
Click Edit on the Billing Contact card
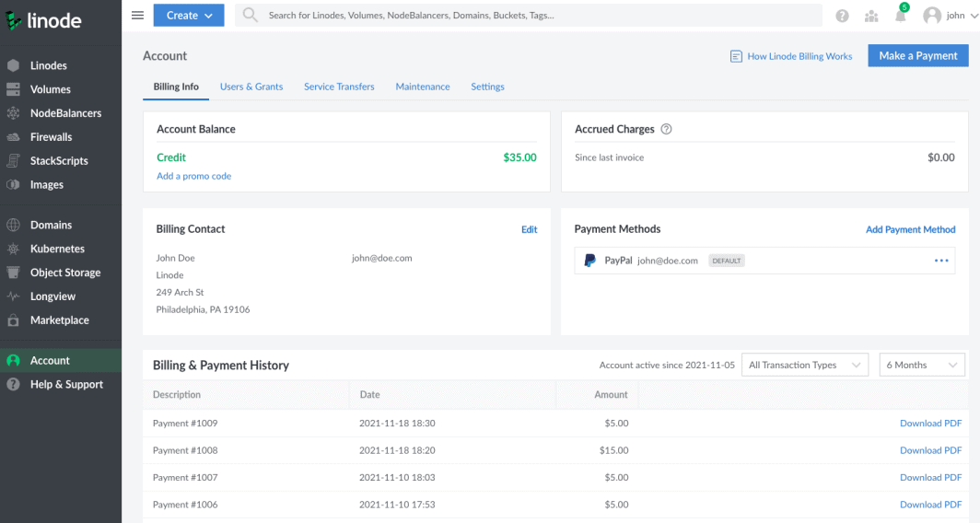coord(529,229)
